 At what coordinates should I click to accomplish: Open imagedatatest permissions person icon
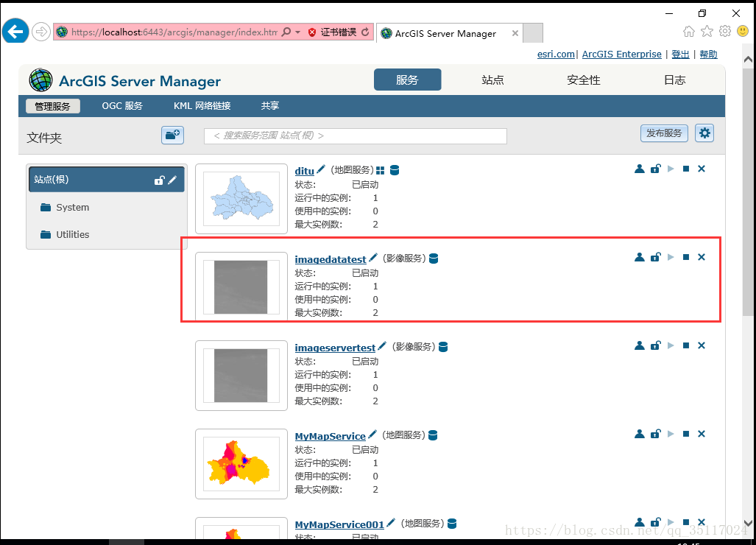coord(639,257)
